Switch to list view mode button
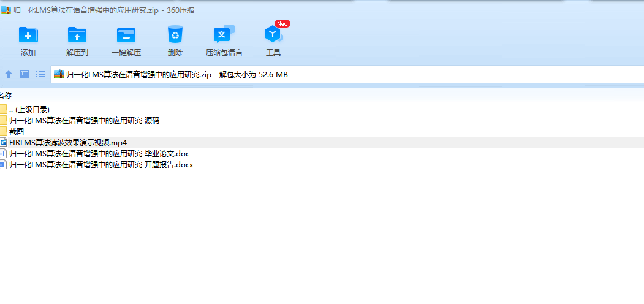 coord(40,74)
